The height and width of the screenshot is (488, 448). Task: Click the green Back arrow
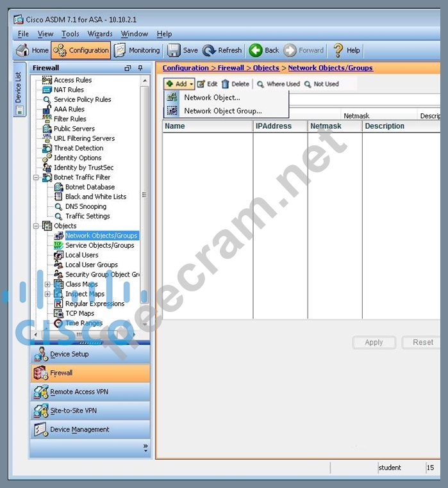(x=256, y=51)
